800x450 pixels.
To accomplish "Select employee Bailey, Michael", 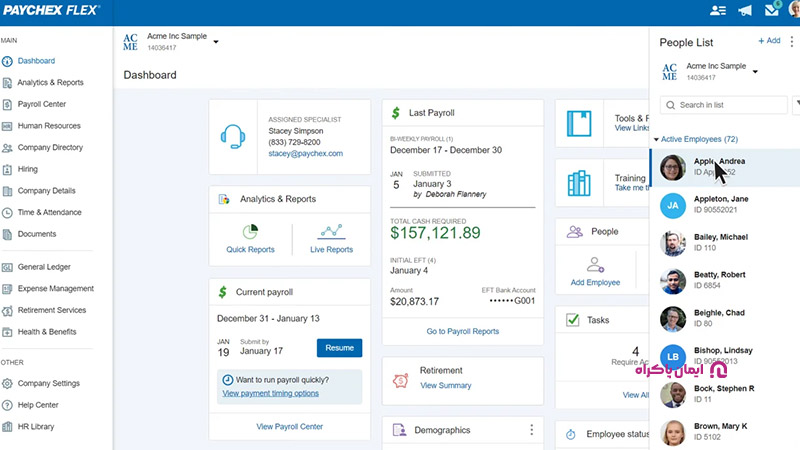I will pyautogui.click(x=725, y=243).
